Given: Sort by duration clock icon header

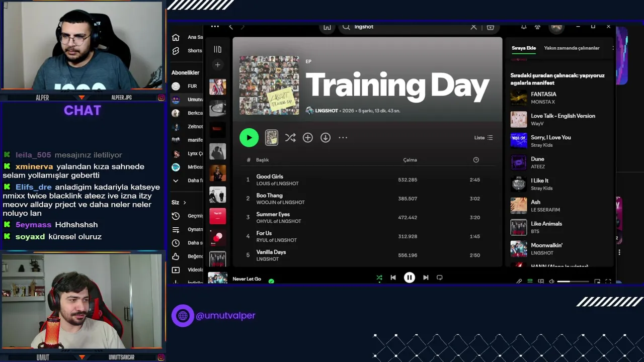Looking at the screenshot, I should click(476, 160).
